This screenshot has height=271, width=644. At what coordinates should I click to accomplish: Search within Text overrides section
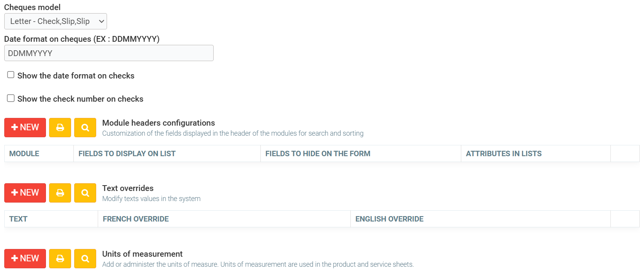(85, 193)
